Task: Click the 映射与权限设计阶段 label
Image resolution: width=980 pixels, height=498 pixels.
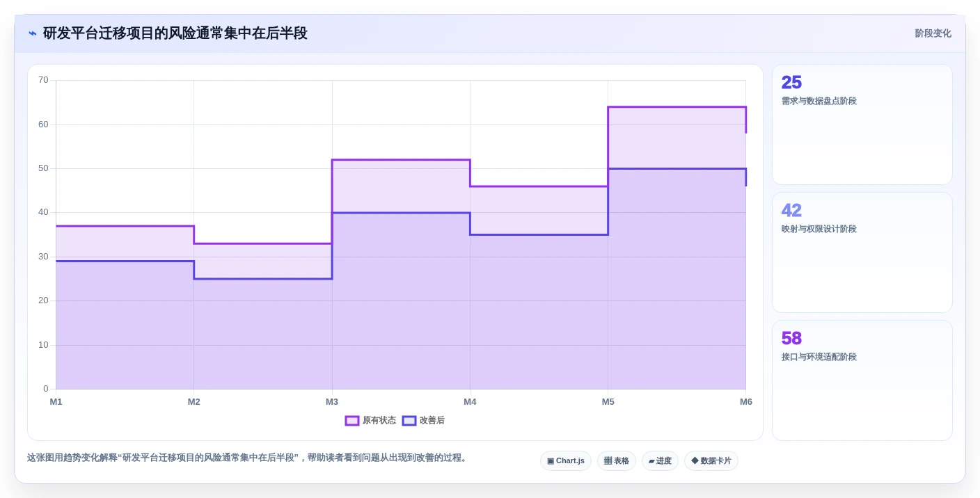Action: (x=819, y=229)
